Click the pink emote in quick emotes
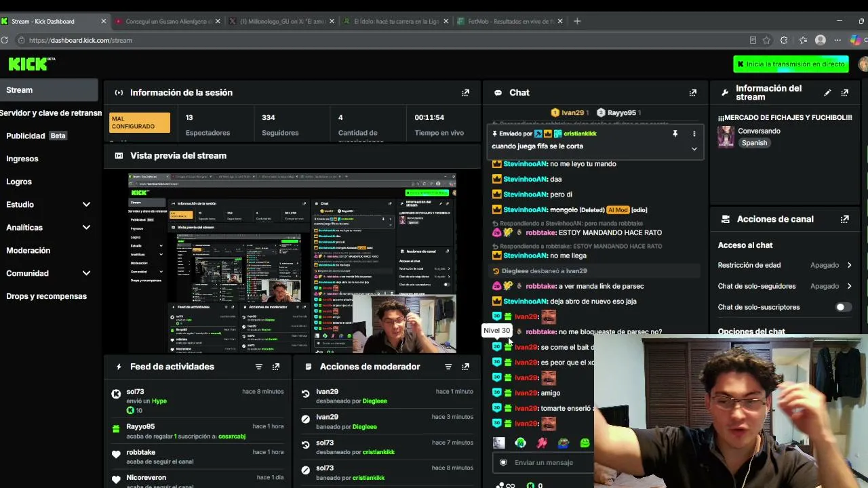Image resolution: width=868 pixels, height=488 pixels. (x=542, y=443)
